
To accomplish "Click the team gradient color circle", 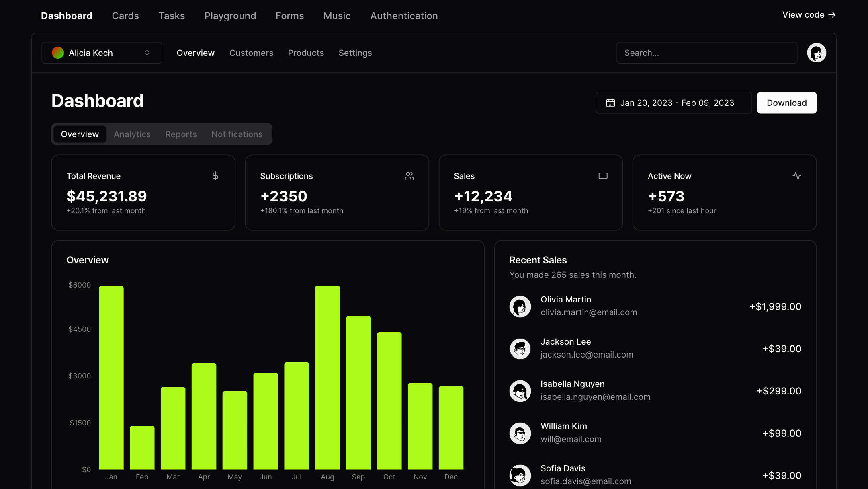I will [58, 53].
